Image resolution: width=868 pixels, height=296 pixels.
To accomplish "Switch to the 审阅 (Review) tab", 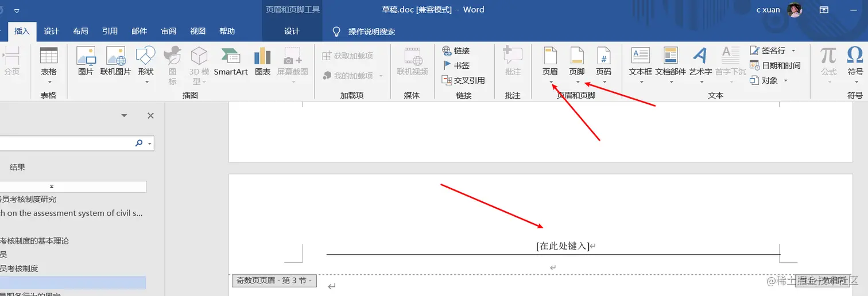I will (168, 32).
